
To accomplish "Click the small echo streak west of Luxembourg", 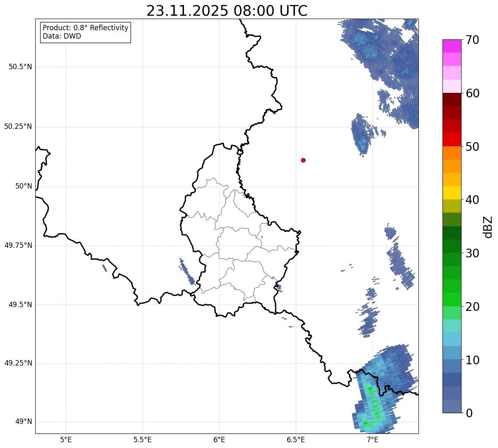I will coord(187,271).
